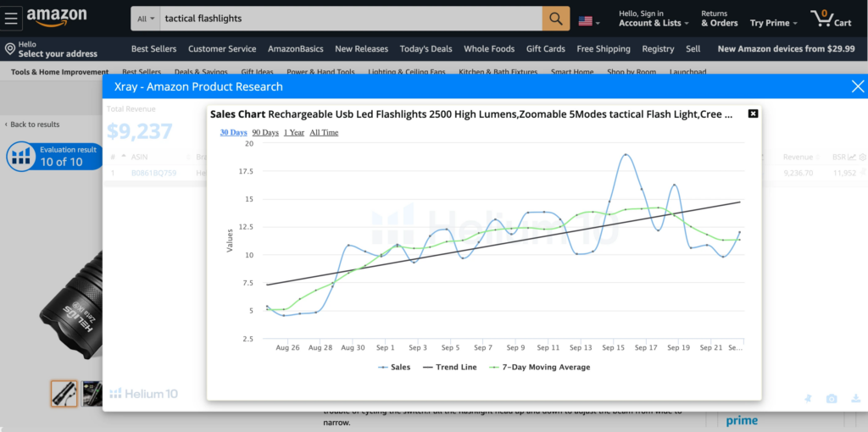868x432 pixels.
Task: Click the tactical flashlights search field
Action: [x=351, y=19]
